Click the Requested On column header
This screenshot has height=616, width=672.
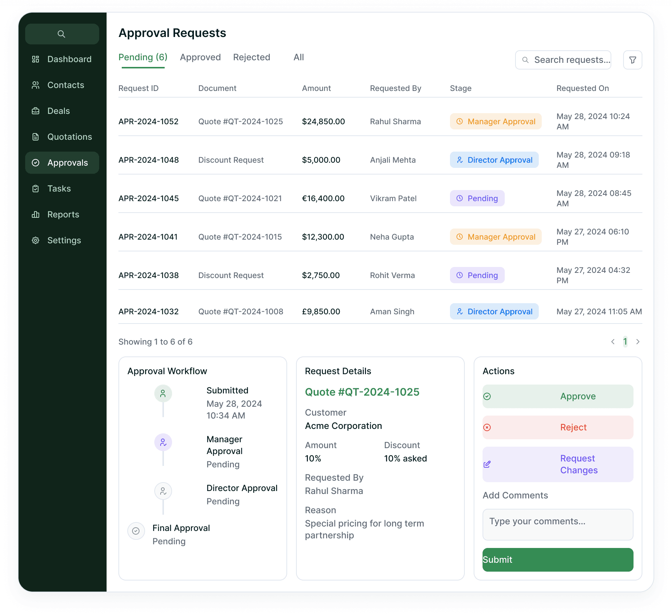pyautogui.click(x=582, y=88)
